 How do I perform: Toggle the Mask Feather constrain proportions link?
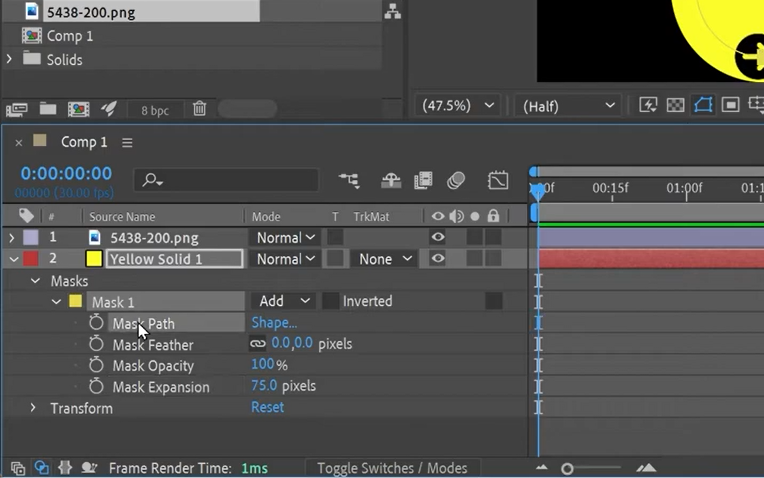(x=258, y=344)
